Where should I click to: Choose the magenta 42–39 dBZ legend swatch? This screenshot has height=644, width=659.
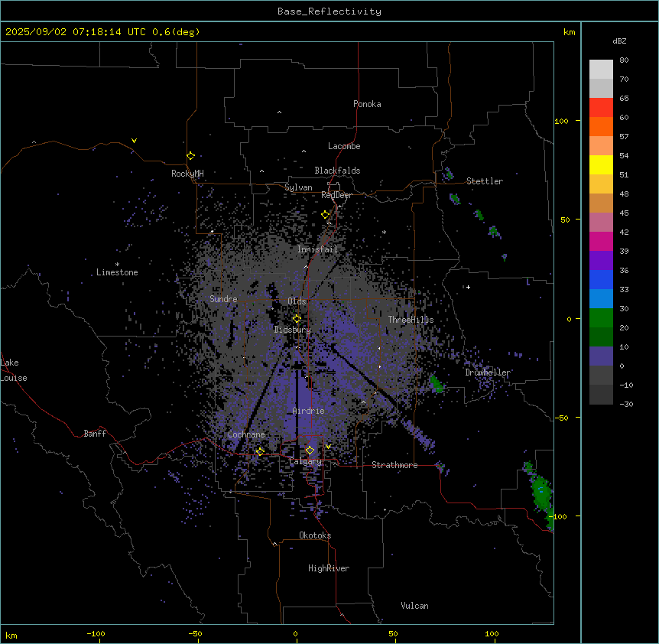[601, 241]
